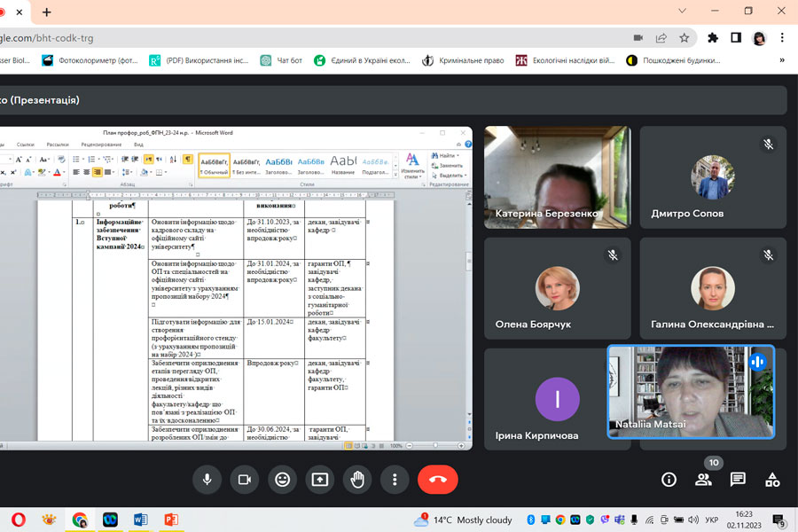The height and width of the screenshot is (532, 798).
Task: Click red font color button in Word
Action: pos(58,173)
